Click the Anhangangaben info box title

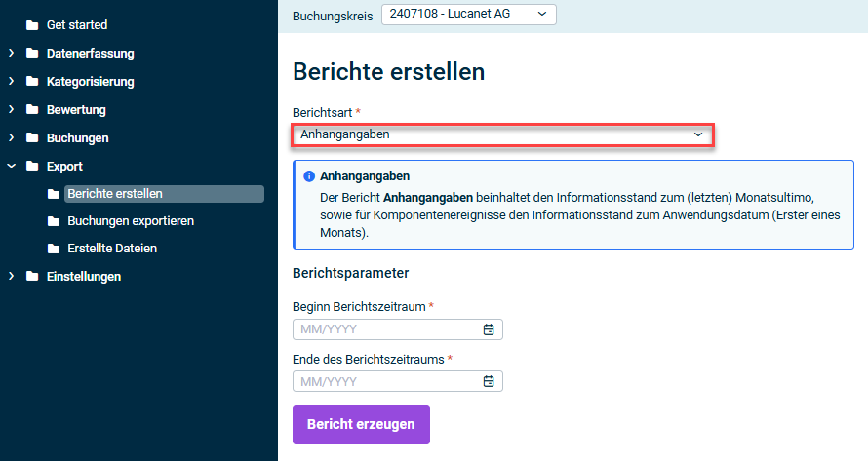coord(365,176)
